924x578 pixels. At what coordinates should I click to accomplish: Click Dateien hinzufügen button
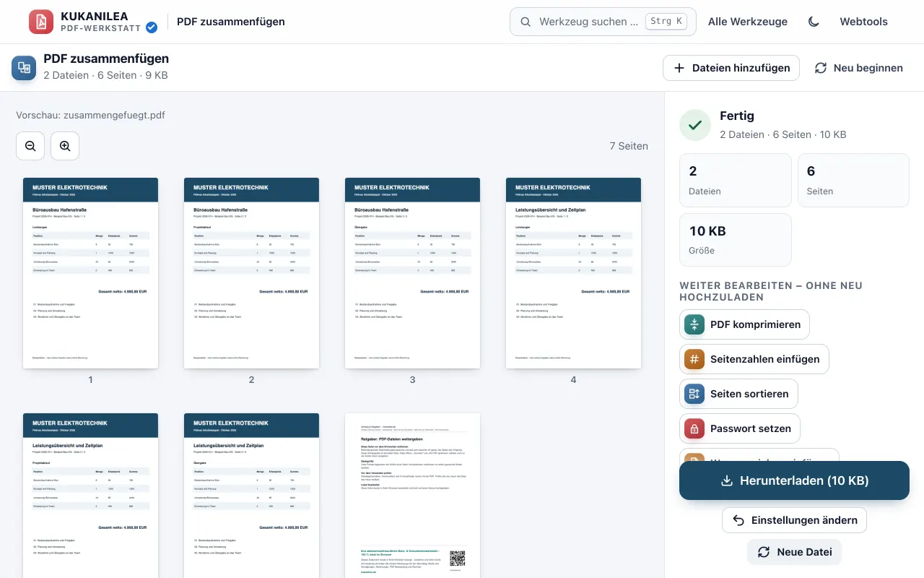tap(731, 68)
